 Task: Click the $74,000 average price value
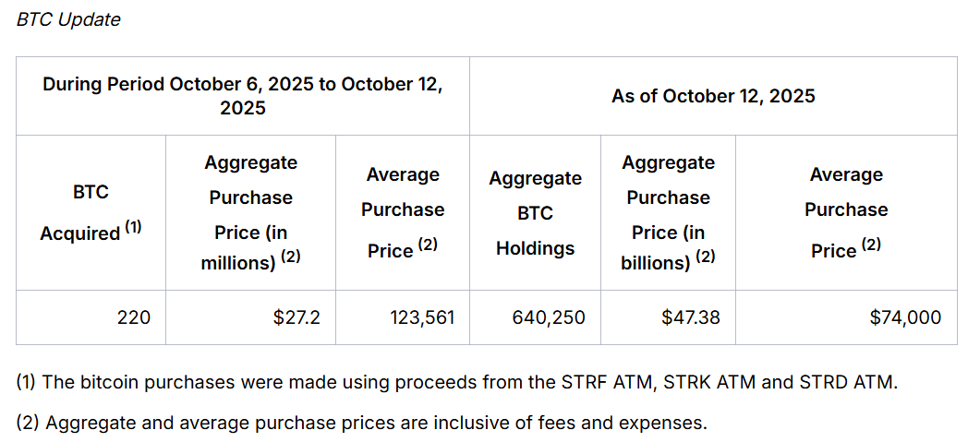point(905,317)
